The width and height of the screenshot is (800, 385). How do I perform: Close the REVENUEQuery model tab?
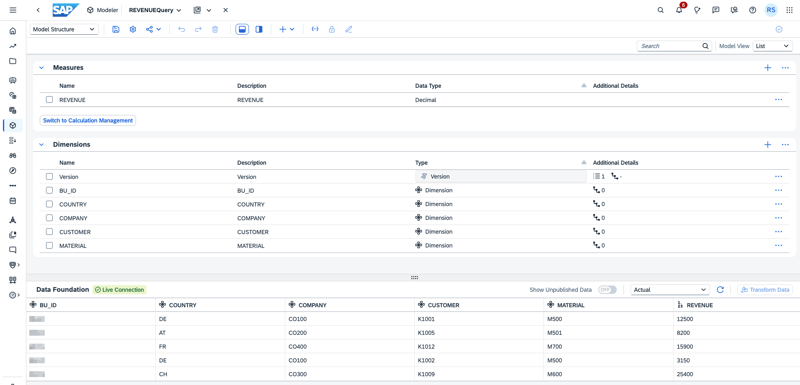[x=226, y=10]
